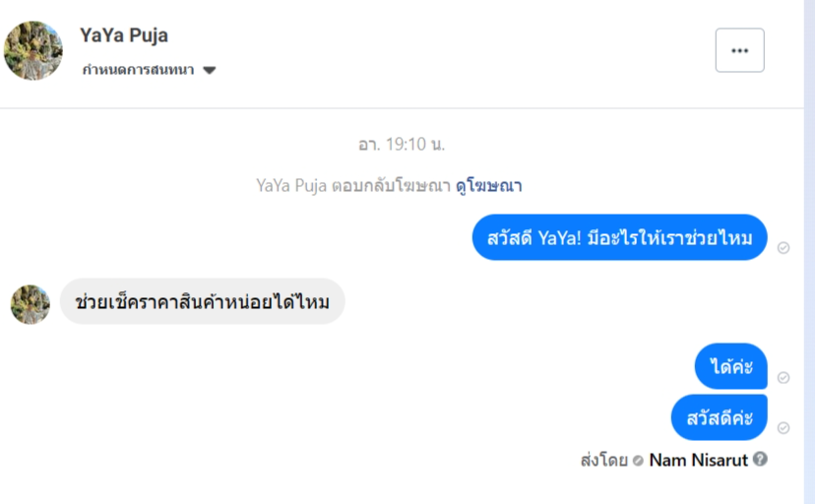Click the arrow beside กำหนดการสนทนา

(x=209, y=70)
